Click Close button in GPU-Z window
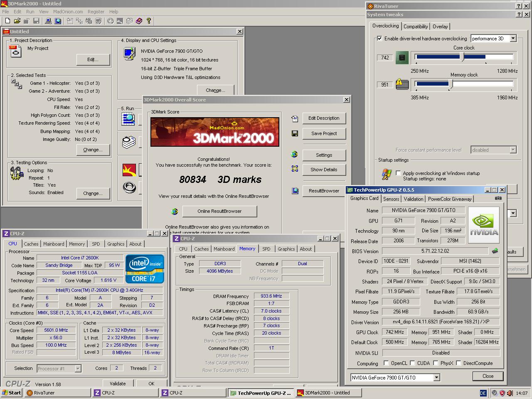This screenshot has width=532, height=399. 488,376
